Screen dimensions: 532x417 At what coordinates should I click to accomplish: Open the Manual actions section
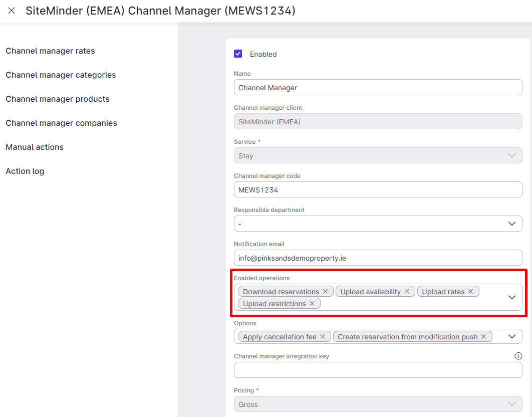click(x=35, y=147)
